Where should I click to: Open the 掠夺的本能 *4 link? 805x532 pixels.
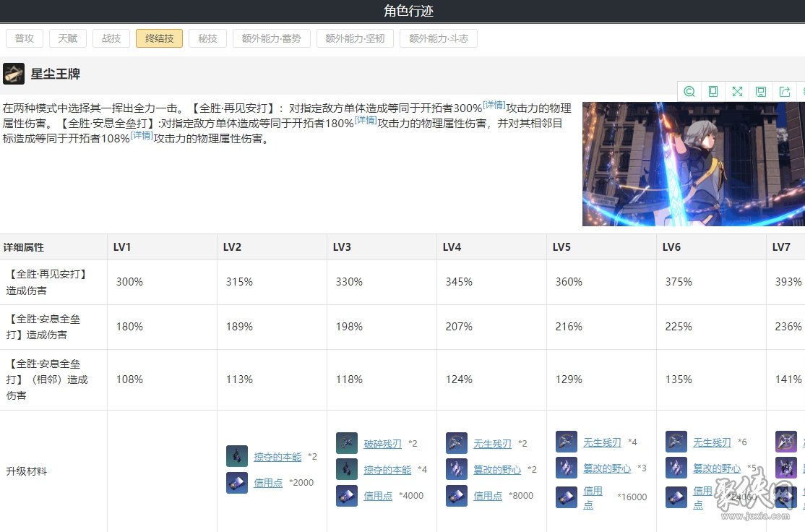tap(387, 470)
